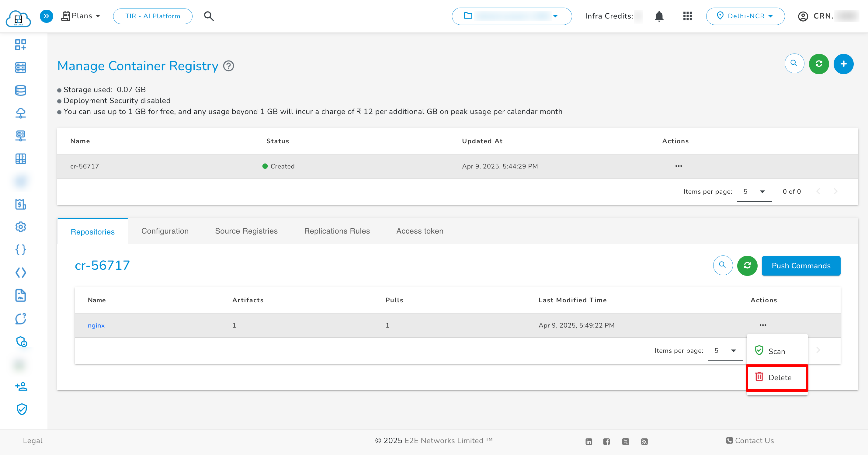Switch to the Source Registries tab
This screenshot has width=868, height=455.
pos(246,231)
